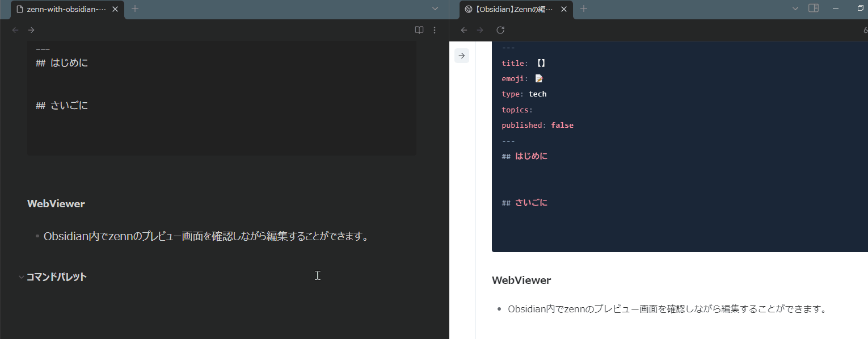Go back in the web viewer
The image size is (868, 339).
[x=464, y=30]
